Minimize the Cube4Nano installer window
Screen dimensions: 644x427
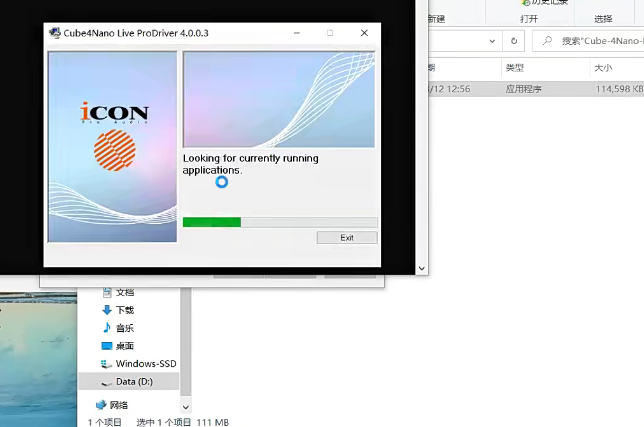(297, 33)
